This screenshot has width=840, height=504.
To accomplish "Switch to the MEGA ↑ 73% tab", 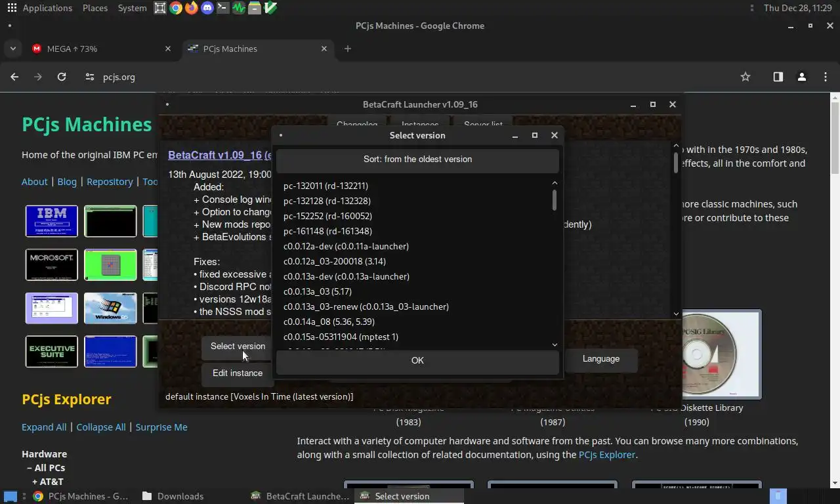I will [101, 49].
